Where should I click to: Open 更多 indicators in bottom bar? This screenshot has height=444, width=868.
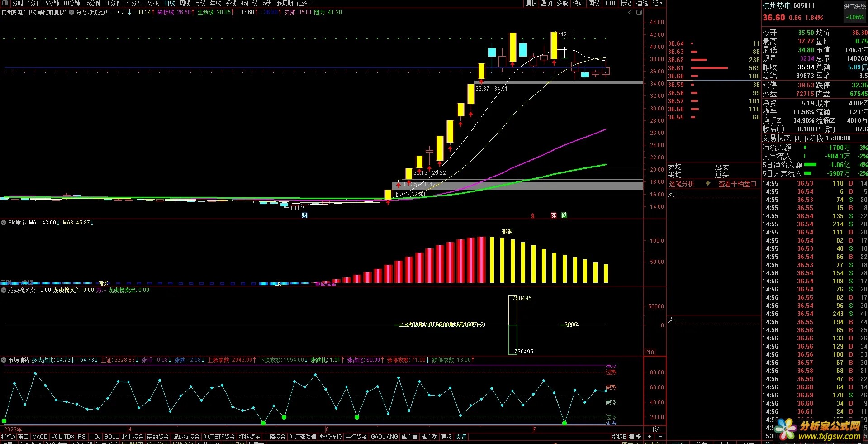coord(446,437)
